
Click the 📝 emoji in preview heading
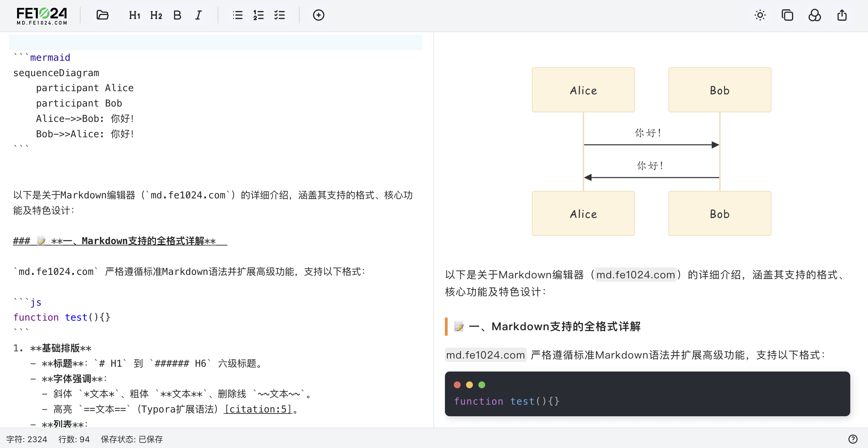click(459, 326)
